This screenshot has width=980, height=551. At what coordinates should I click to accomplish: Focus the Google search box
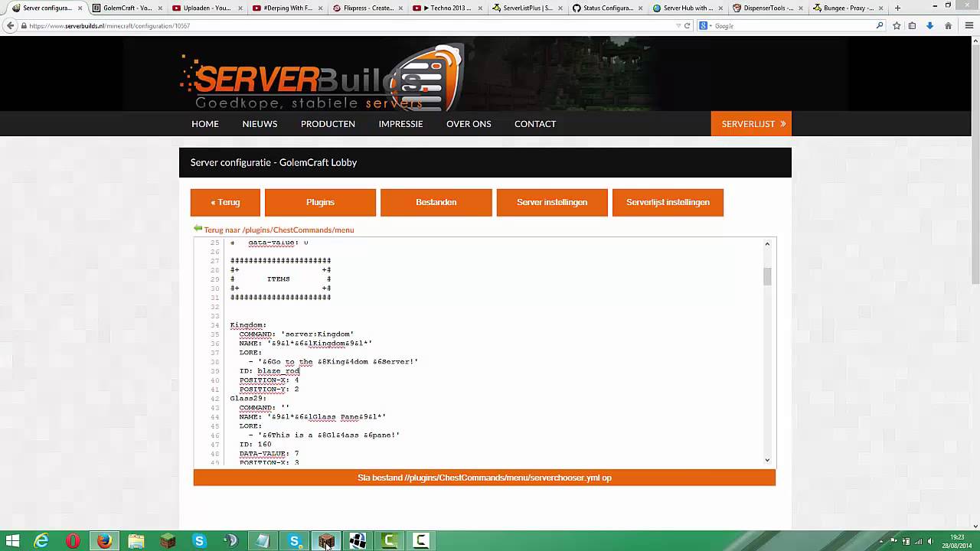(x=792, y=25)
